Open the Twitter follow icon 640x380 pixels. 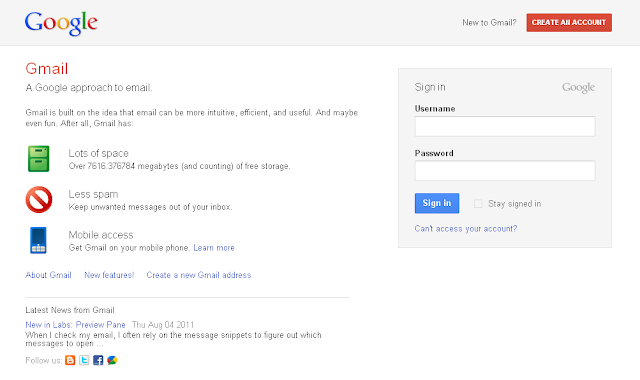pyautogui.click(x=84, y=360)
